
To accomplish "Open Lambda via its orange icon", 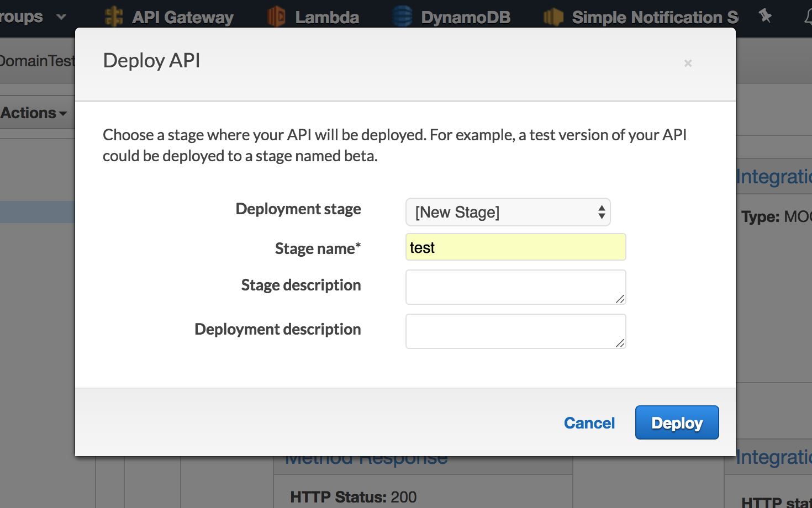I will tap(276, 17).
